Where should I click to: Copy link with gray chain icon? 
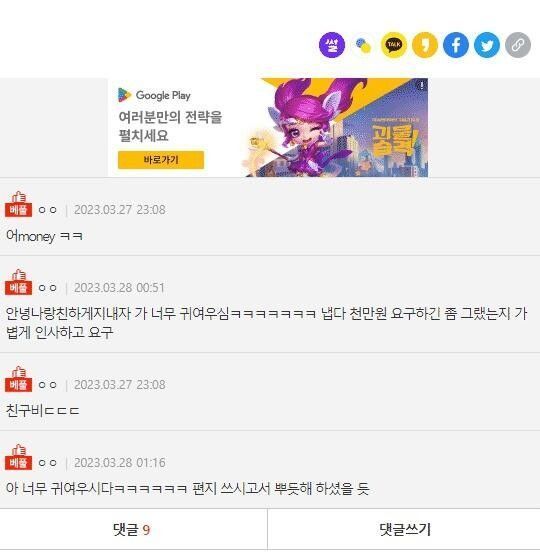(x=518, y=45)
